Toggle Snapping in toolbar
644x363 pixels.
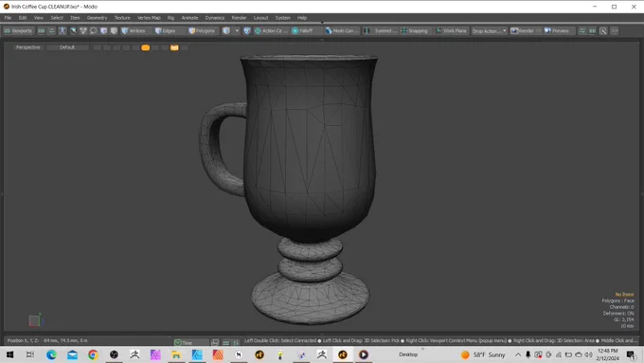coord(415,31)
